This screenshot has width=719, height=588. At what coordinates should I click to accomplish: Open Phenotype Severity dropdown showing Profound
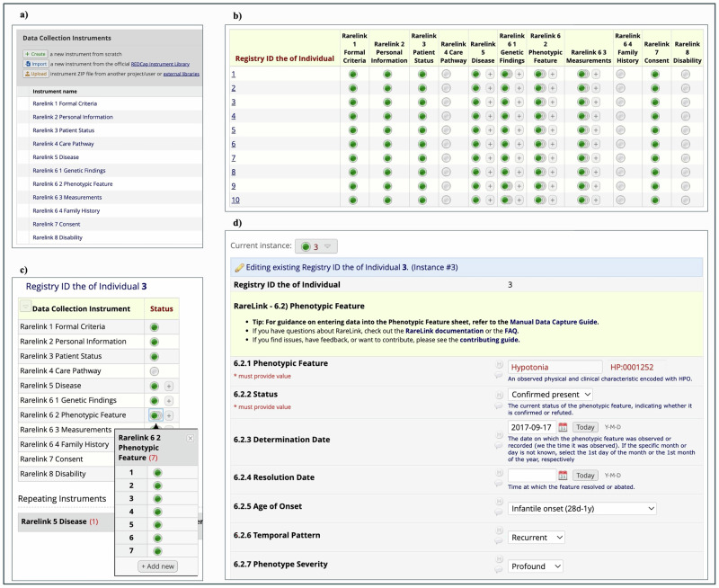click(535, 566)
